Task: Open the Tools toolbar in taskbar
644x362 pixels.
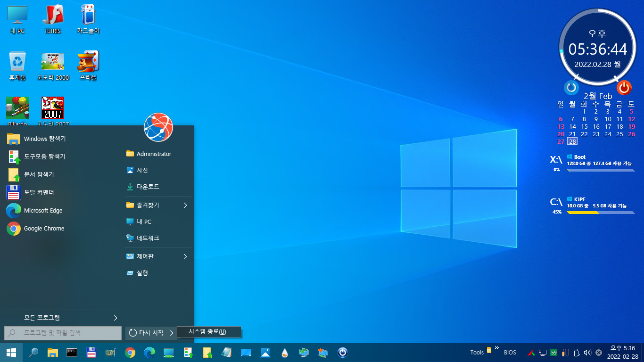Action: pyautogui.click(x=477, y=353)
